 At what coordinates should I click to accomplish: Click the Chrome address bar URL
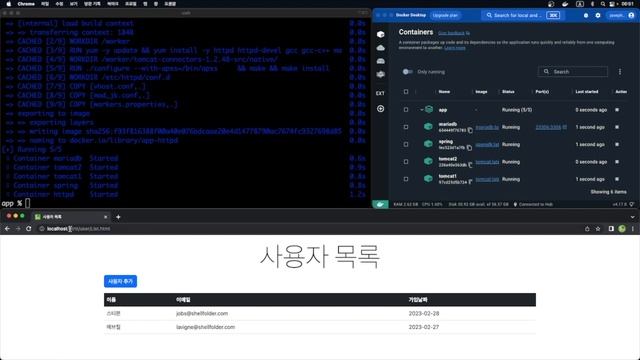click(x=78, y=229)
